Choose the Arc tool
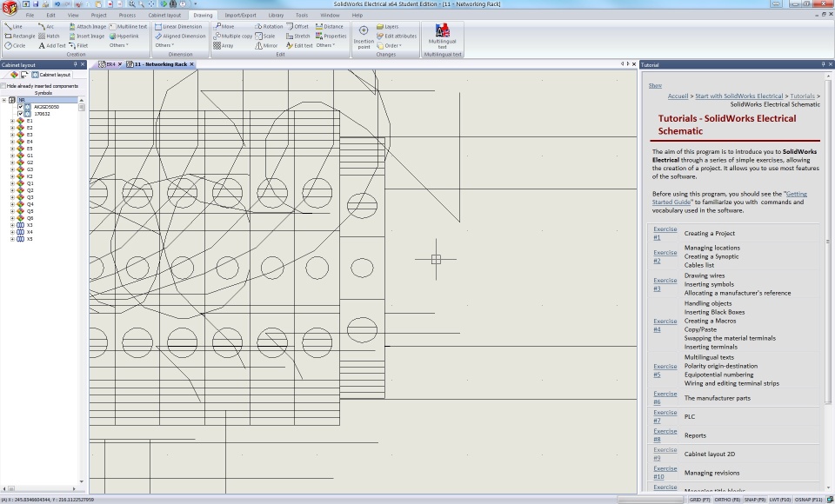Screen dimensions: 835x504 pos(46,27)
